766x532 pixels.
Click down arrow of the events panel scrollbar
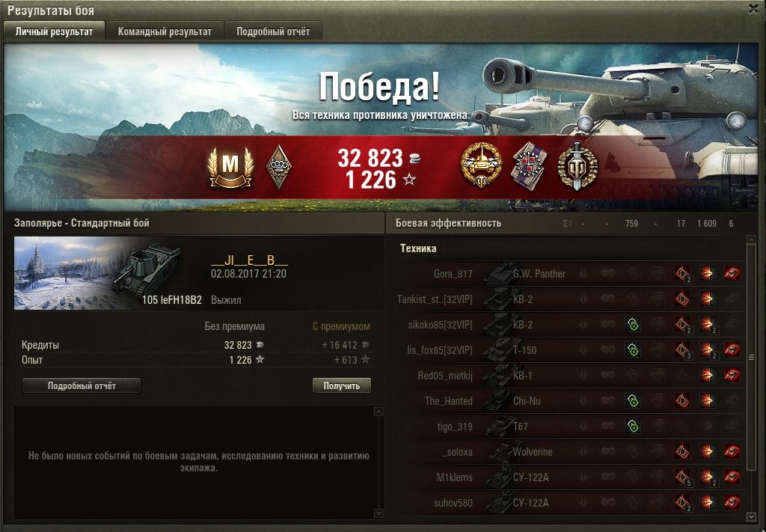coord(379,513)
